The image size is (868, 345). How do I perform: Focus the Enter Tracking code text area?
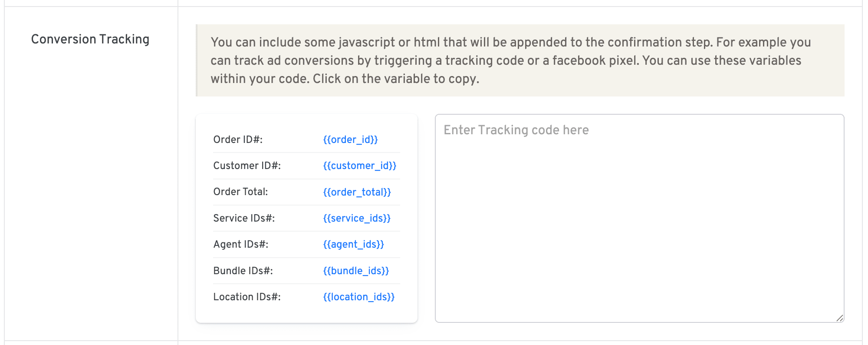[639, 217]
